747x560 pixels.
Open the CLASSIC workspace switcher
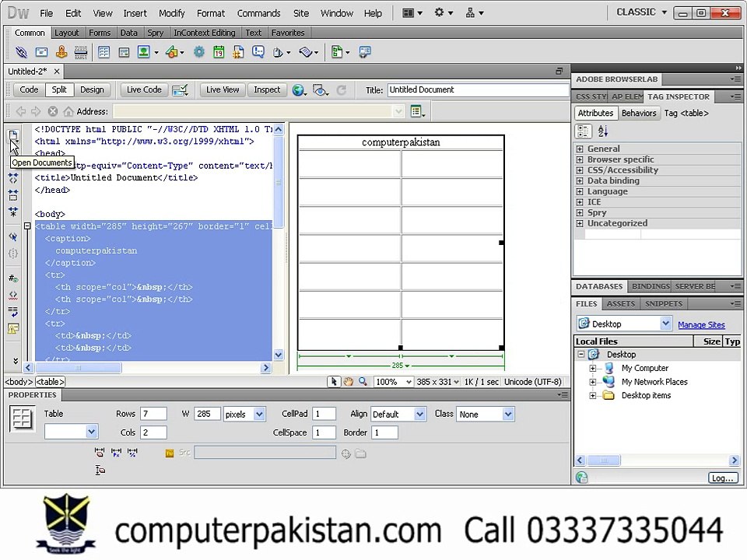[641, 12]
